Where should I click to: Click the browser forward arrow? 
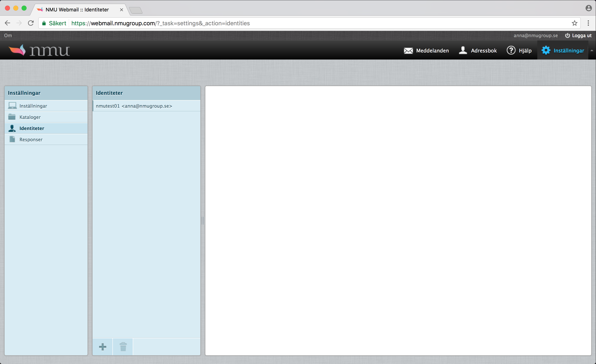[x=19, y=23]
